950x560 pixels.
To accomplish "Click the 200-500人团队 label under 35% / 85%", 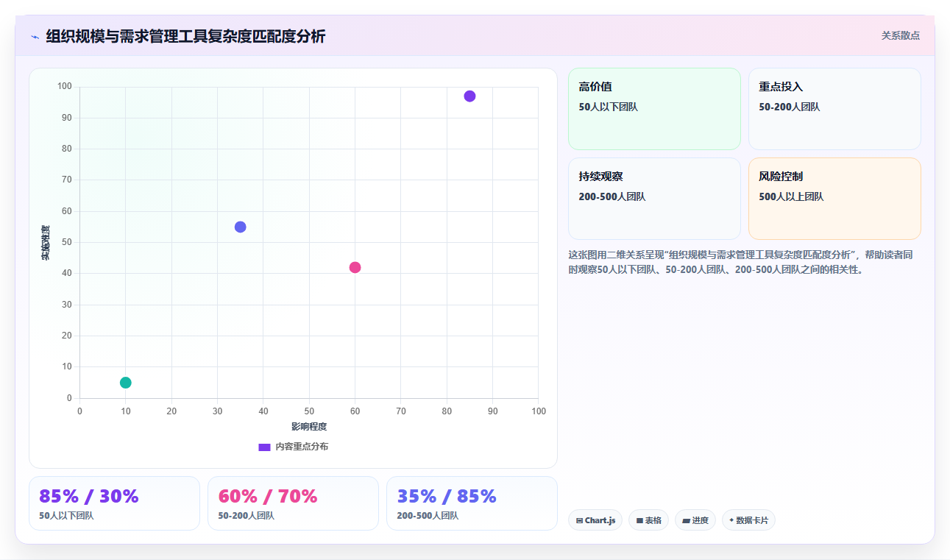I will [428, 516].
